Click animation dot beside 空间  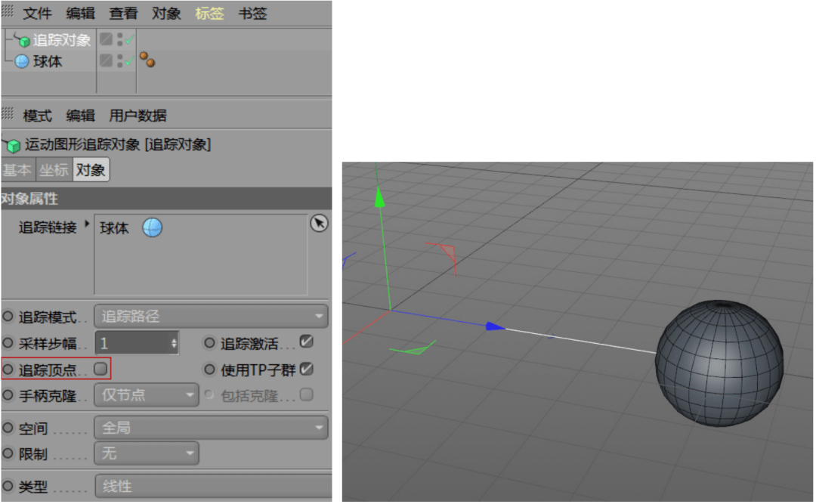point(8,428)
